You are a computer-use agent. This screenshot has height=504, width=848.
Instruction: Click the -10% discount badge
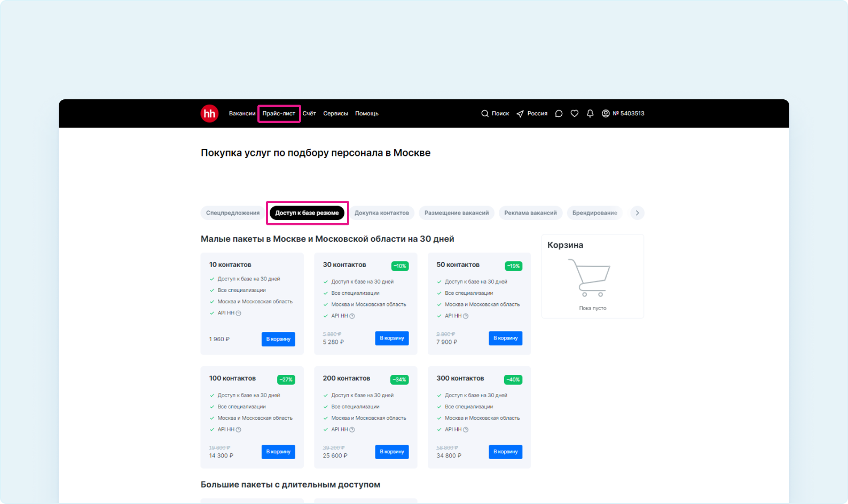(400, 266)
